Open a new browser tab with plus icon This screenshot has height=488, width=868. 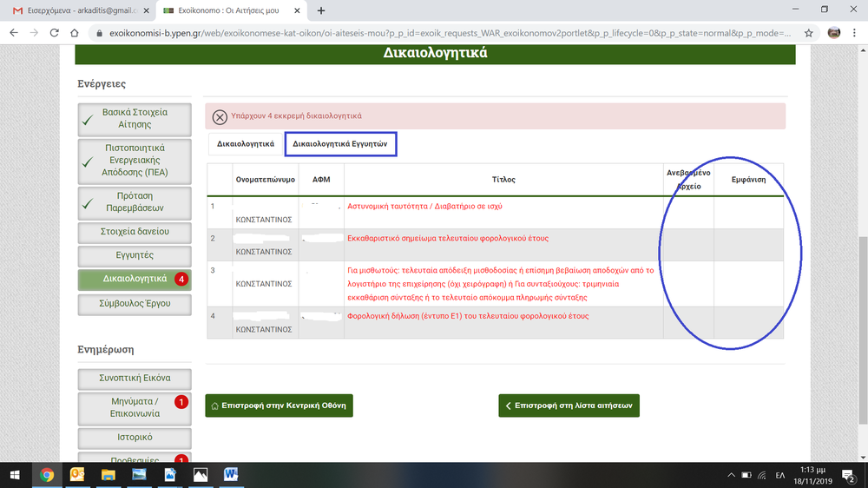point(321,10)
